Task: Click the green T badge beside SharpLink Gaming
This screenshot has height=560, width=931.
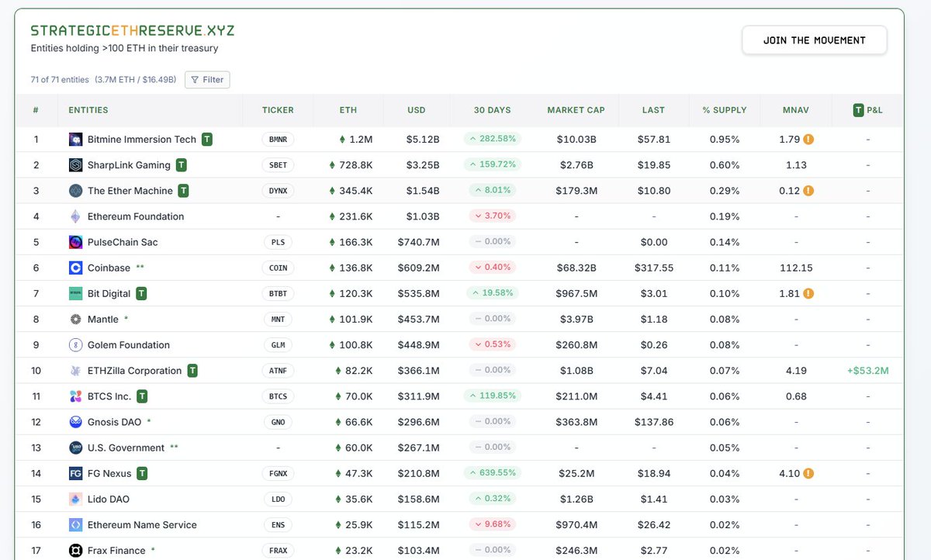Action: pos(181,165)
